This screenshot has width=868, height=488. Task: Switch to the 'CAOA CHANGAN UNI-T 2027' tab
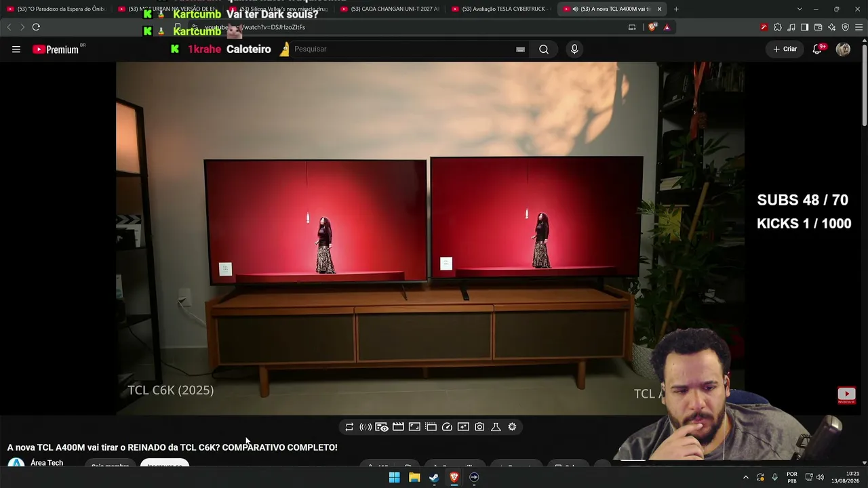coord(390,9)
